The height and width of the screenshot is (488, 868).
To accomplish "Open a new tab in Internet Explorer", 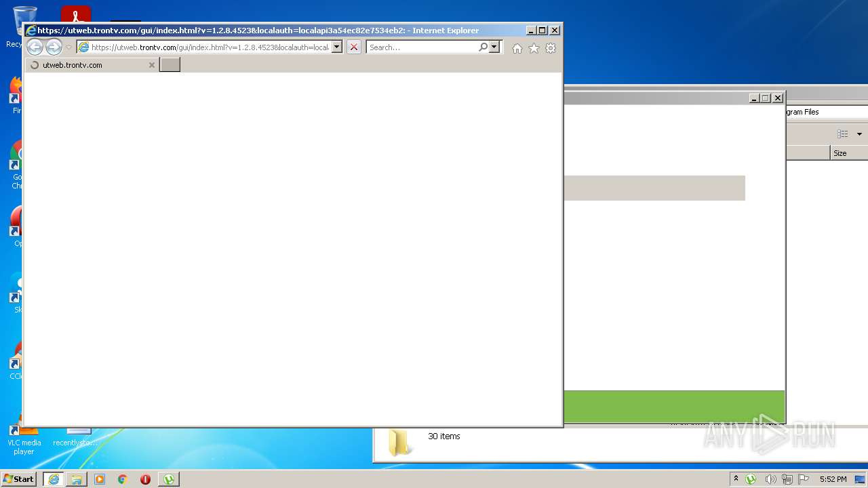I will [170, 65].
